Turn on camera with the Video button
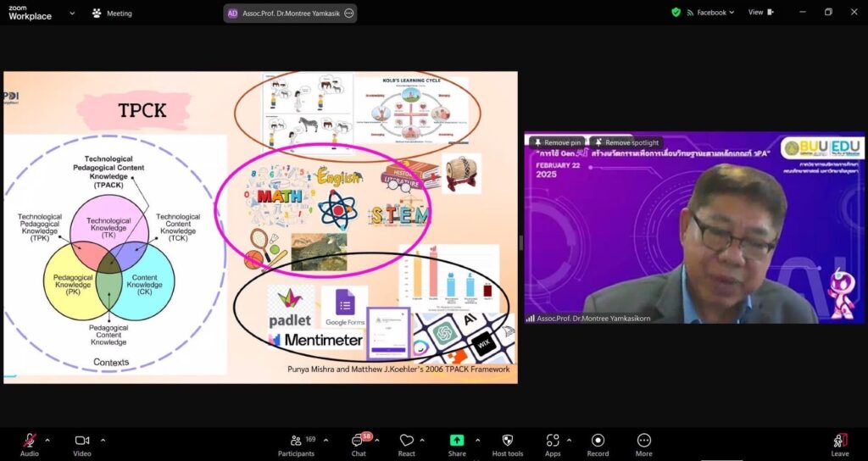The image size is (868, 461). [82, 441]
